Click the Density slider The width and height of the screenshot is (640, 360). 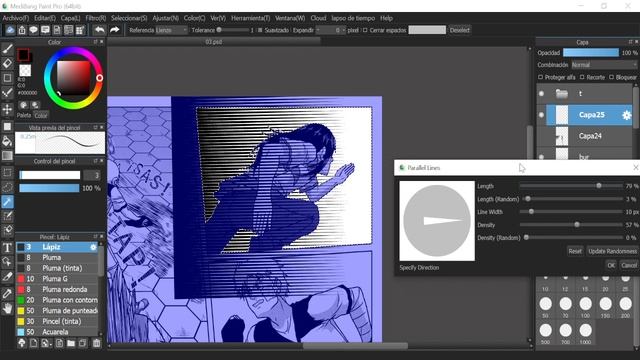point(571,225)
